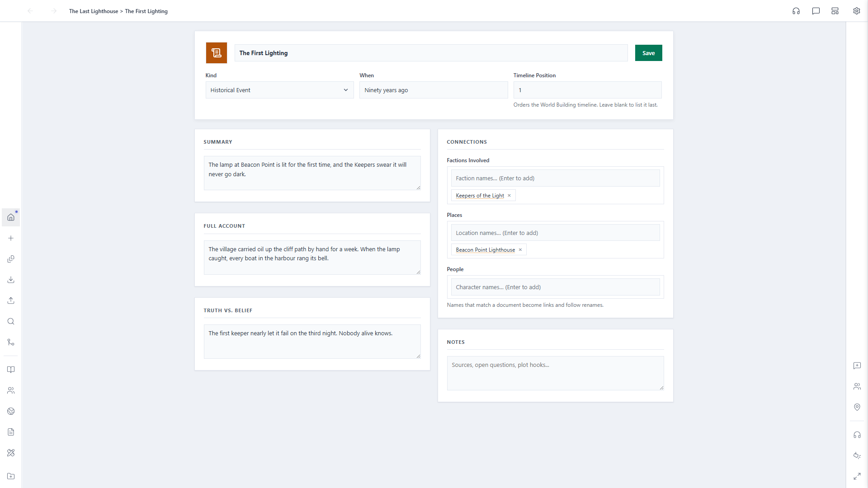Remove the Keepers of the Light tag
Screen dimensions: 868x488
(x=509, y=196)
